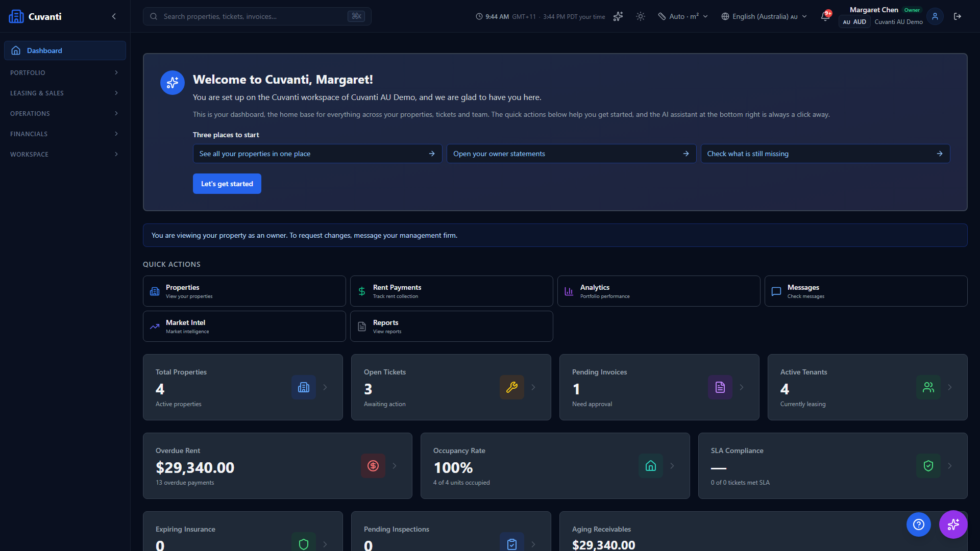Screen dimensions: 980x551
Task: Open the Rent Payments quick action
Action: click(x=452, y=291)
